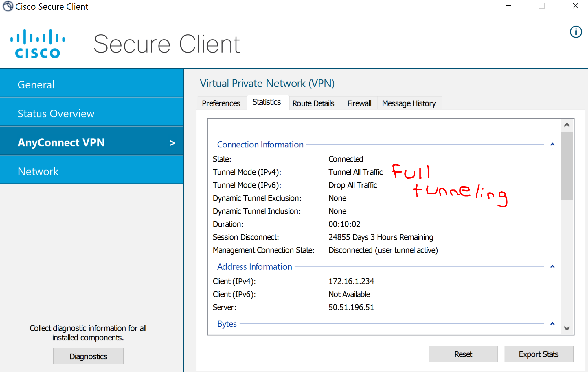
Task: Click server address 50.51.196.51
Action: coord(351,307)
